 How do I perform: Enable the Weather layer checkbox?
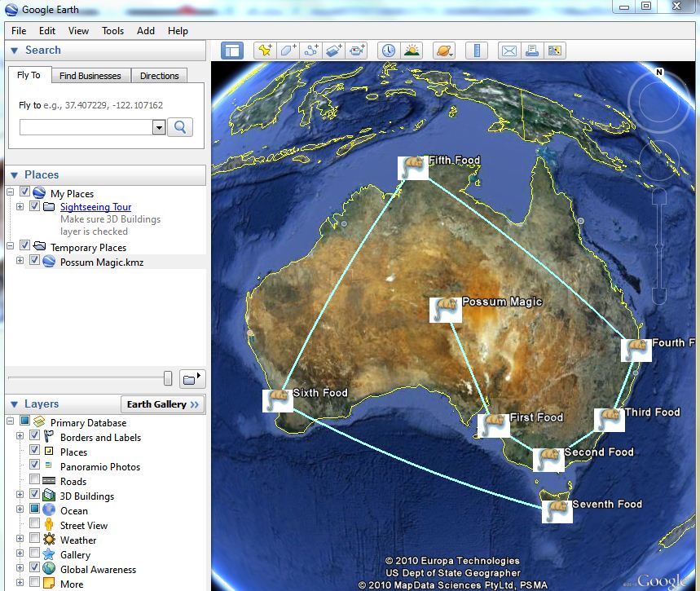34,538
